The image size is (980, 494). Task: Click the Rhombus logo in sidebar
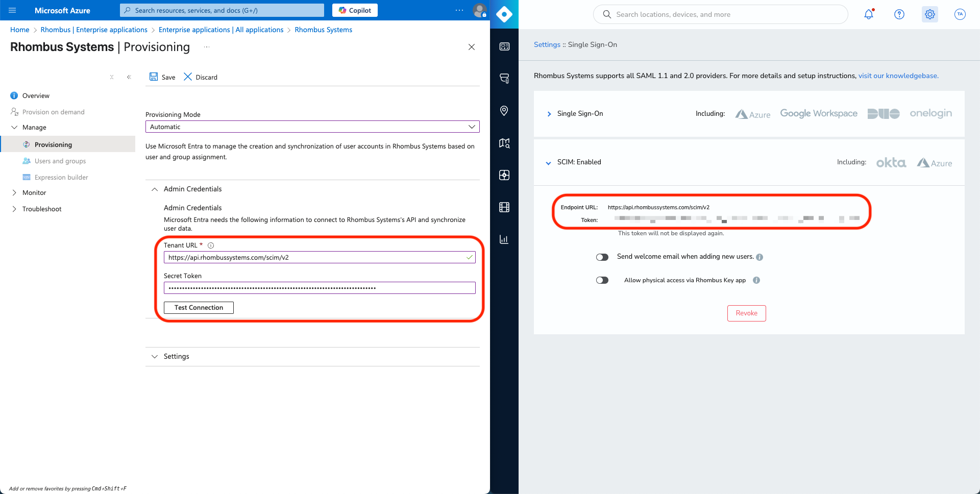[x=504, y=14]
